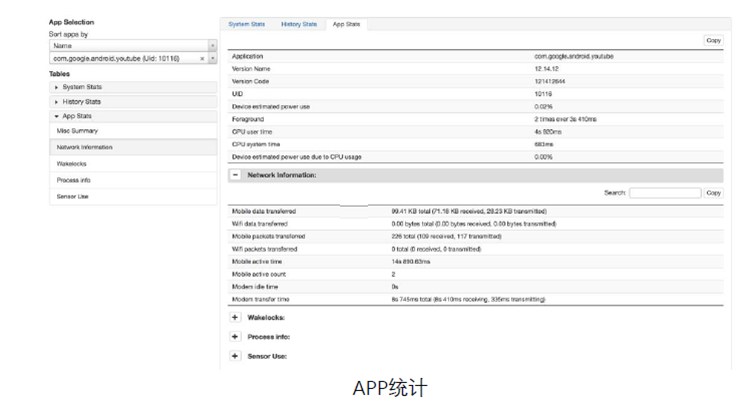Open Misc Summary in sidebar

pos(133,131)
